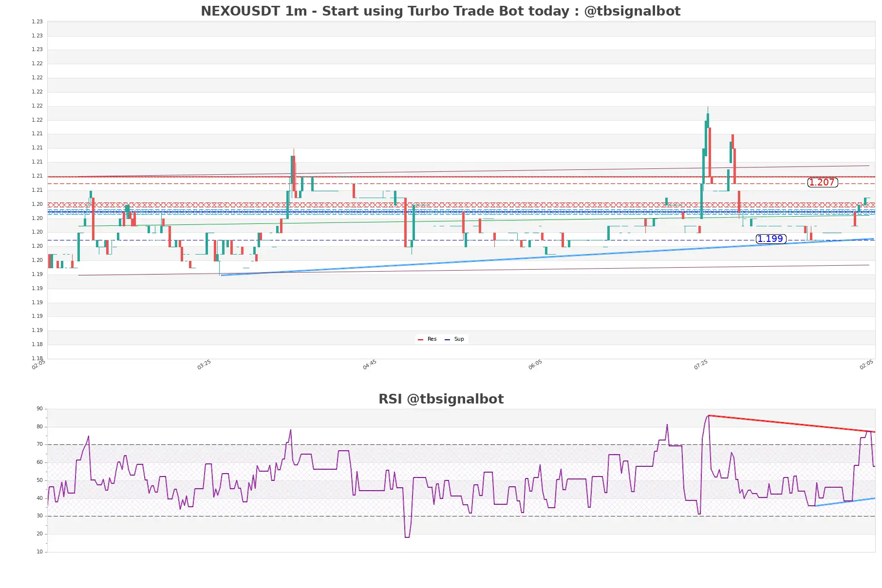882x588 pixels.
Task: Click the RSI axis value 20
Action: [x=39, y=534]
